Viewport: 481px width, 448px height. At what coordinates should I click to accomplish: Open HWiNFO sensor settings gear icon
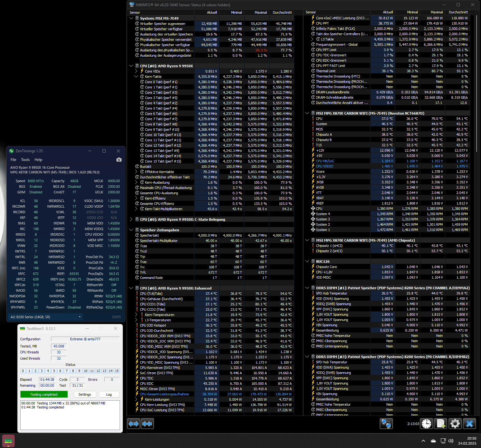coord(455,423)
